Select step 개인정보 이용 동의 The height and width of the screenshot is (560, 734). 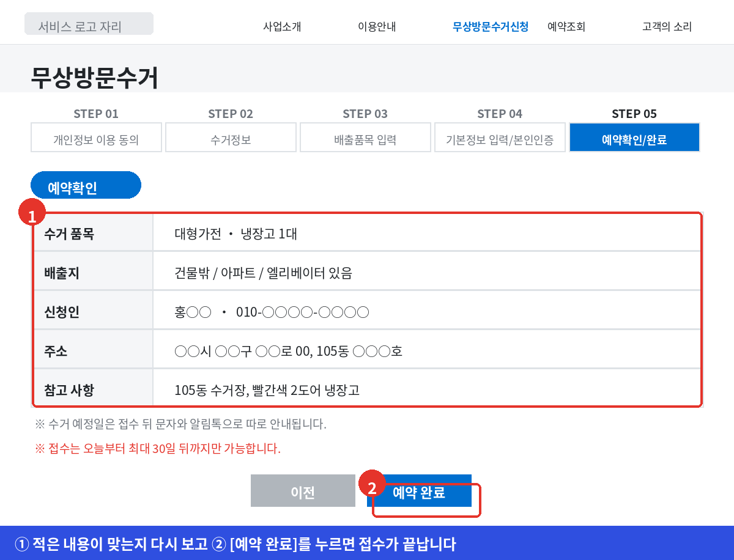[x=96, y=138]
